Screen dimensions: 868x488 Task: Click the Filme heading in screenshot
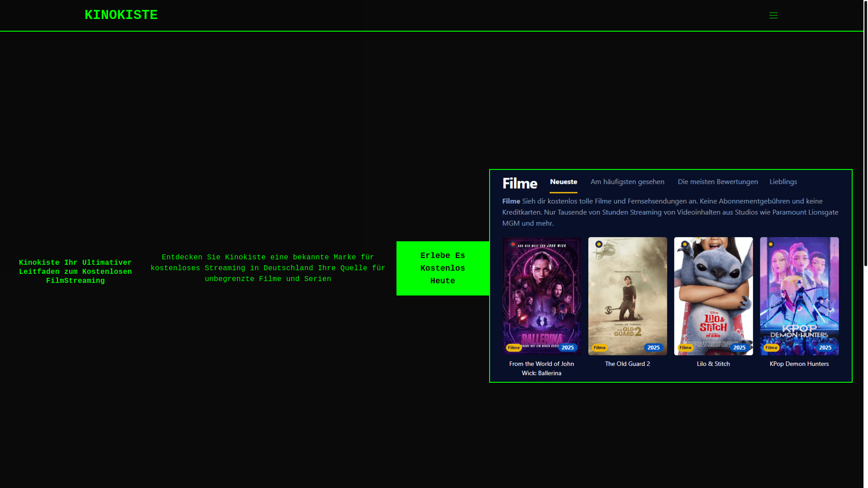point(520,183)
